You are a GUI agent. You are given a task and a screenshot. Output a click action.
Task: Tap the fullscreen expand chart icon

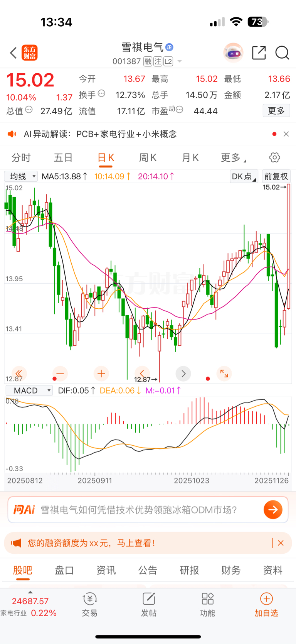click(x=224, y=374)
